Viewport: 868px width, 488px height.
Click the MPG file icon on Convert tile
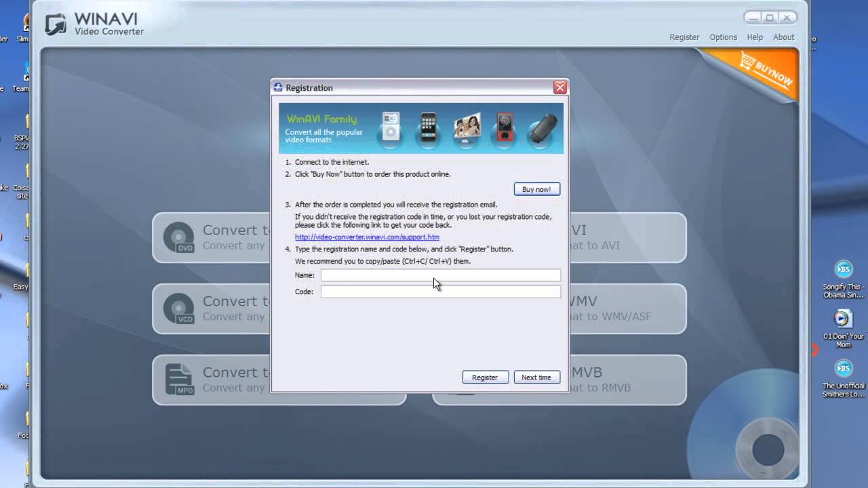pyautogui.click(x=180, y=380)
